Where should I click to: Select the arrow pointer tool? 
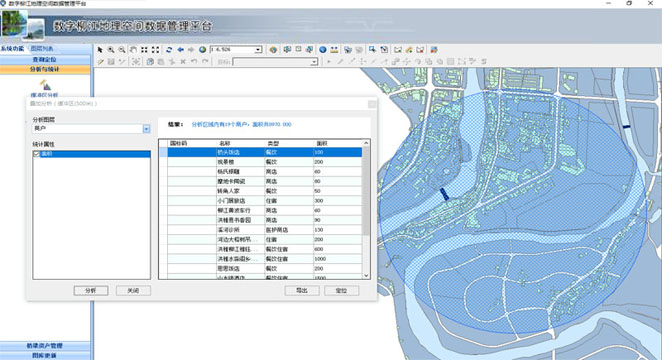click(x=100, y=50)
